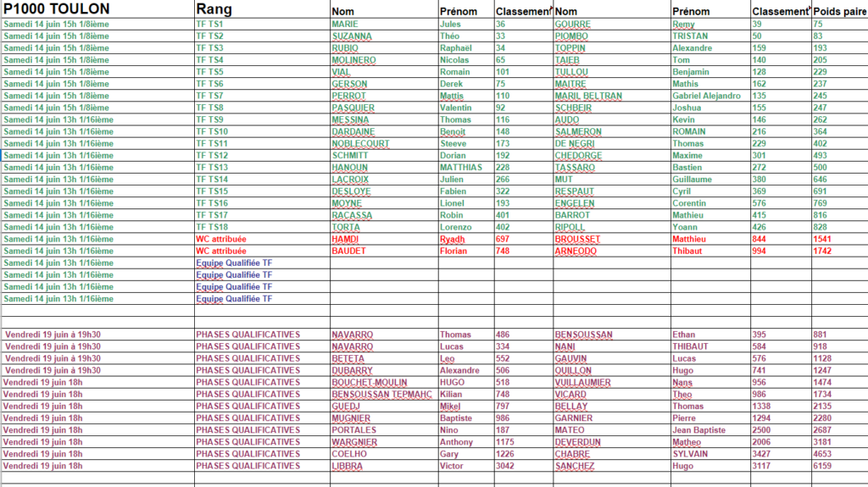Click the BENSOUSSAN TEPMAHC cell

tap(384, 395)
